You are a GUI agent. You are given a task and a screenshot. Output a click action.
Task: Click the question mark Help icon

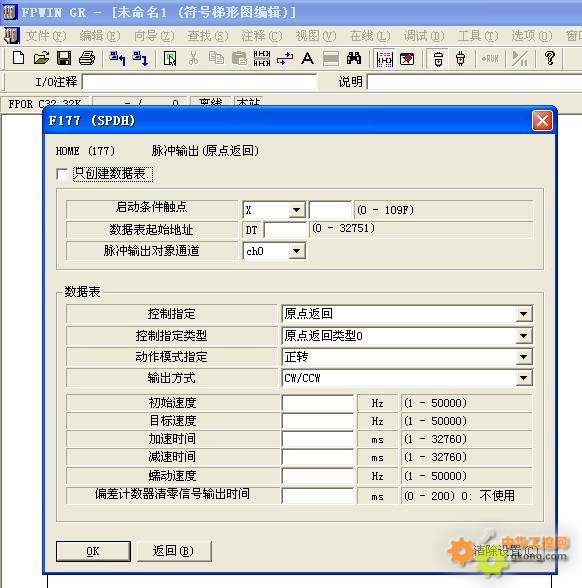[x=550, y=58]
